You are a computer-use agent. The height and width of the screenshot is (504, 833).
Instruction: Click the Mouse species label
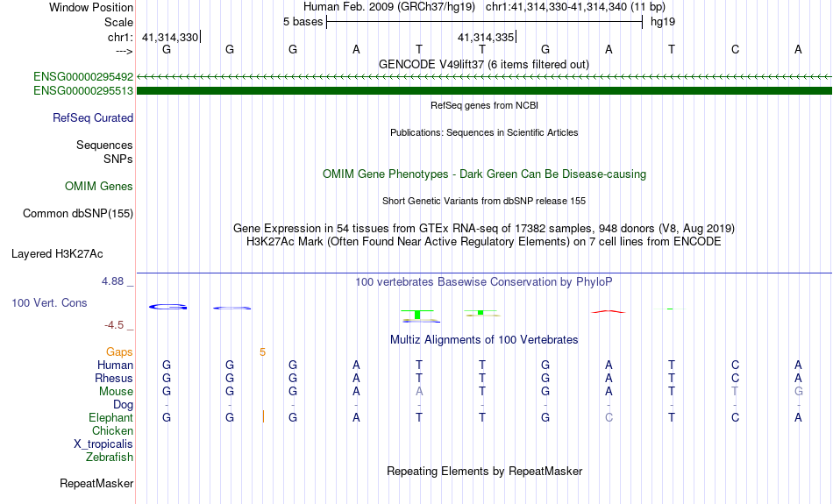click(116, 392)
